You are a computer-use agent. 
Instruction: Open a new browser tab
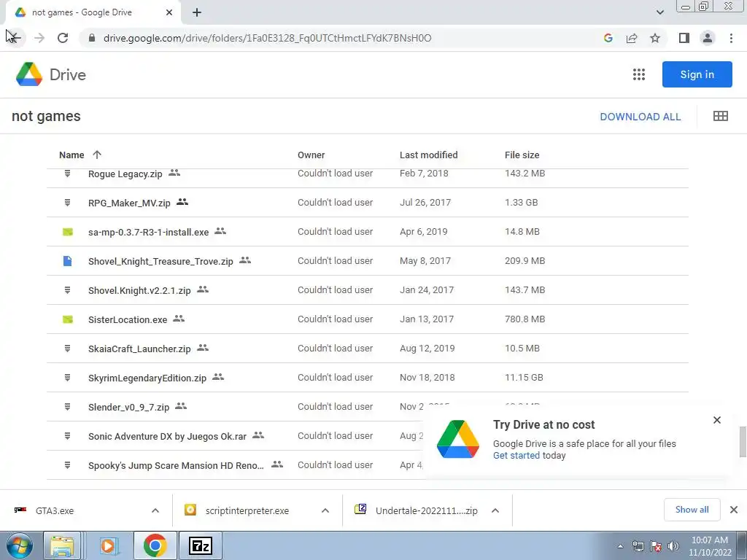[x=197, y=12]
